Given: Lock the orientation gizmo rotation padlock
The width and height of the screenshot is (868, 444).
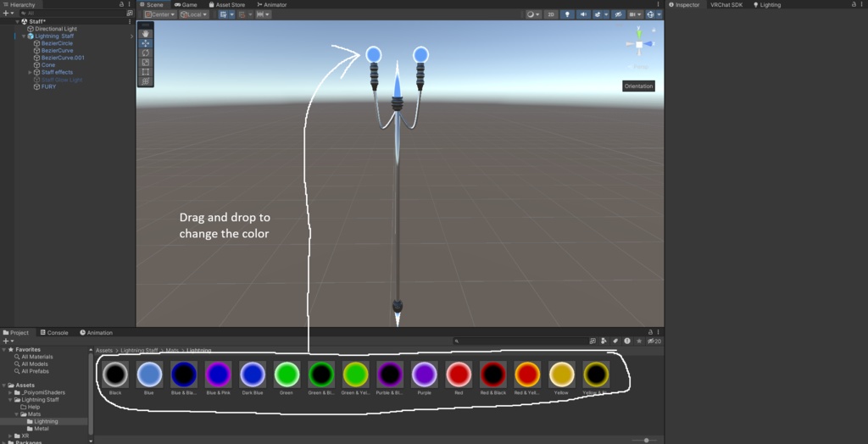Looking at the screenshot, I should 654,30.
